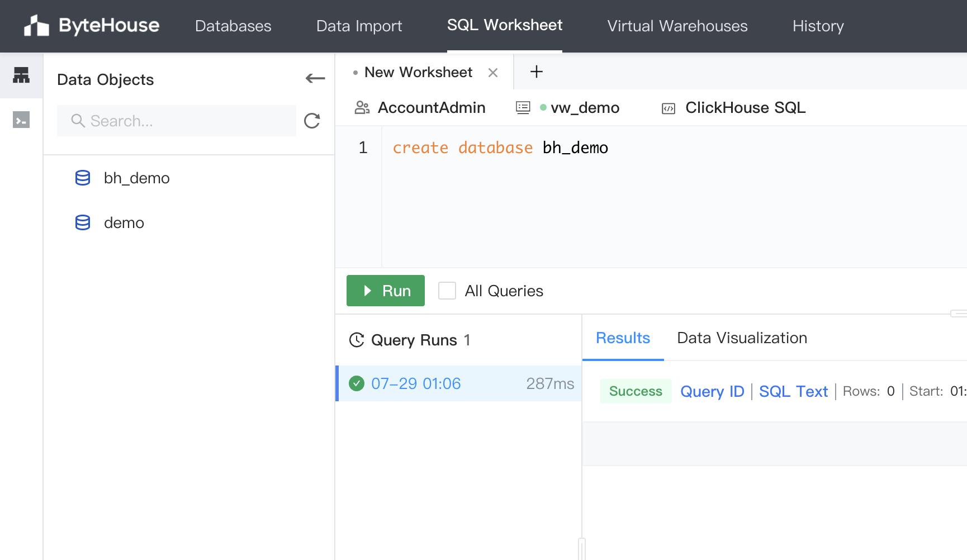Screen dimensions: 967x560
Task: Click the Query Runs clock icon
Action: coord(357,340)
